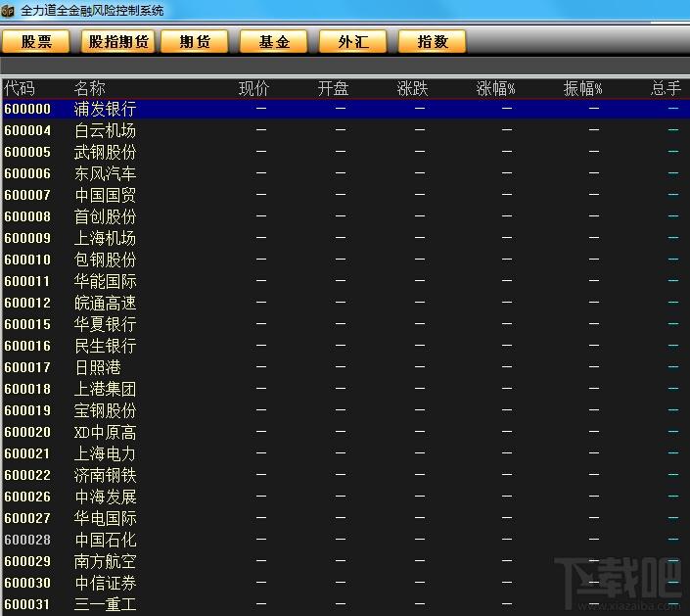The image size is (690, 616).
Task: Click stock code 600004
Action: coord(27,130)
